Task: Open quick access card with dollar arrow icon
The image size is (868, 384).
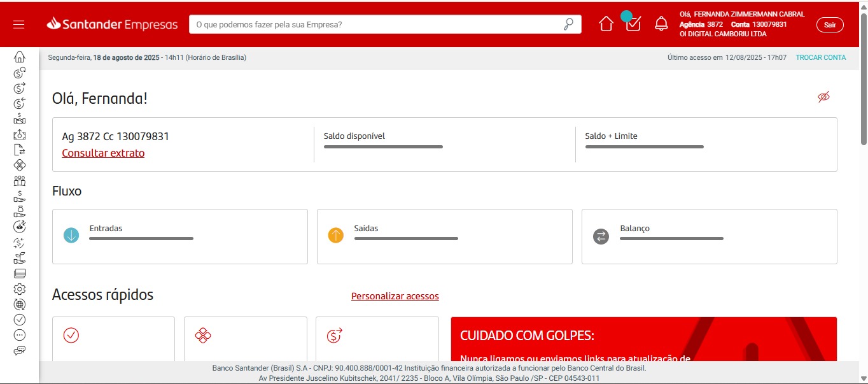Action: [x=377, y=339]
